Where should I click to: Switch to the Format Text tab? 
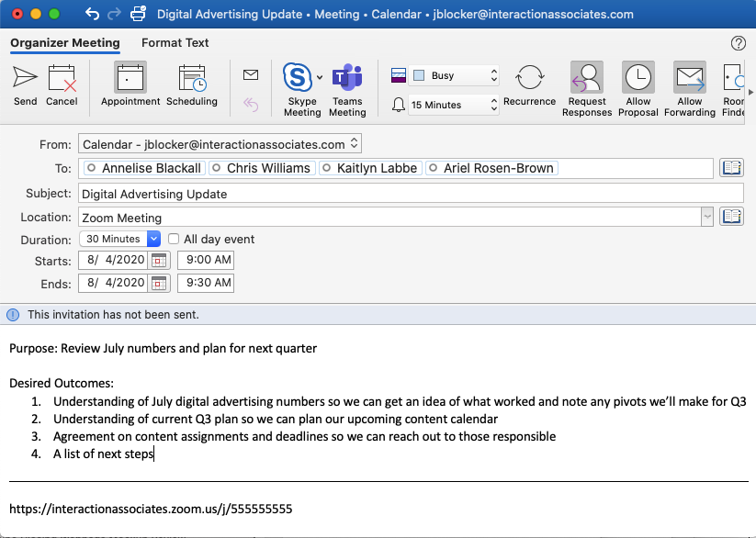[175, 43]
